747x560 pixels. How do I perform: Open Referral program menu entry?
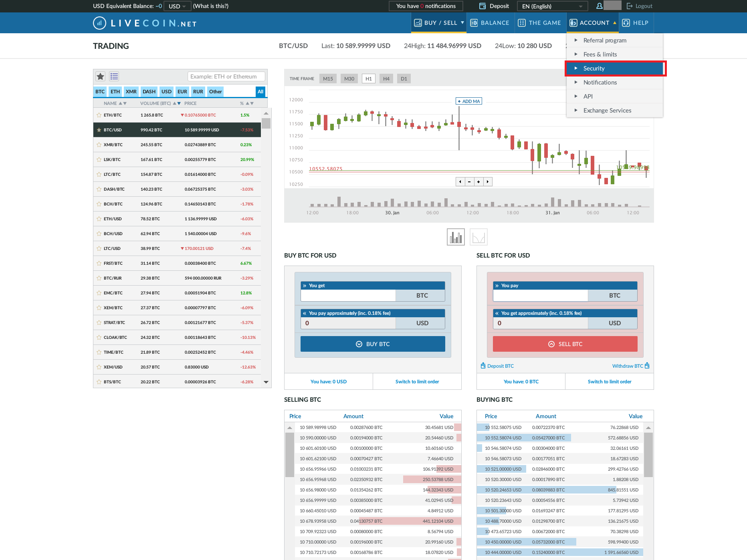point(614,40)
